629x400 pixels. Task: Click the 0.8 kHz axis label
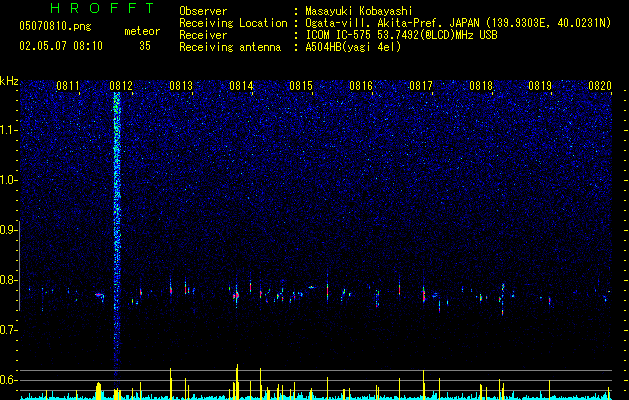pyautogui.click(x=7, y=280)
